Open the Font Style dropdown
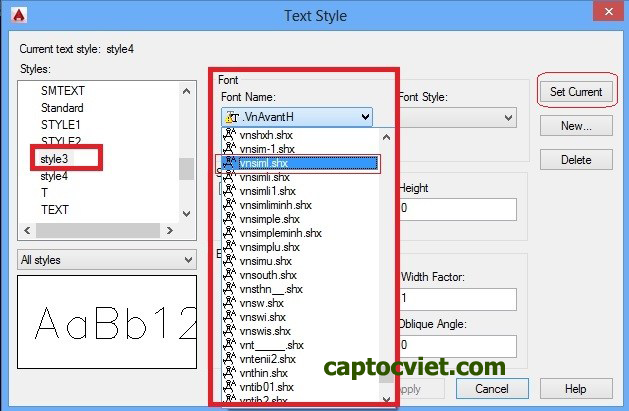 click(x=457, y=118)
